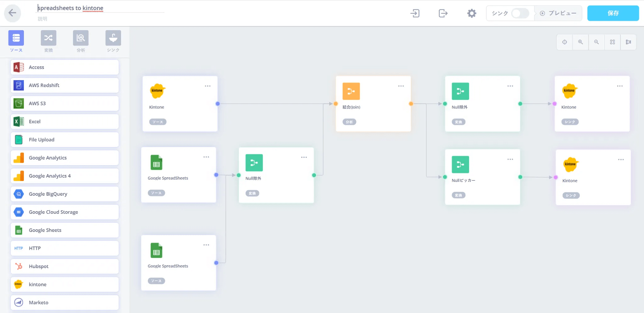This screenshot has height=313, width=644.
Task: Switch to the 変換 tab
Action: point(48,41)
